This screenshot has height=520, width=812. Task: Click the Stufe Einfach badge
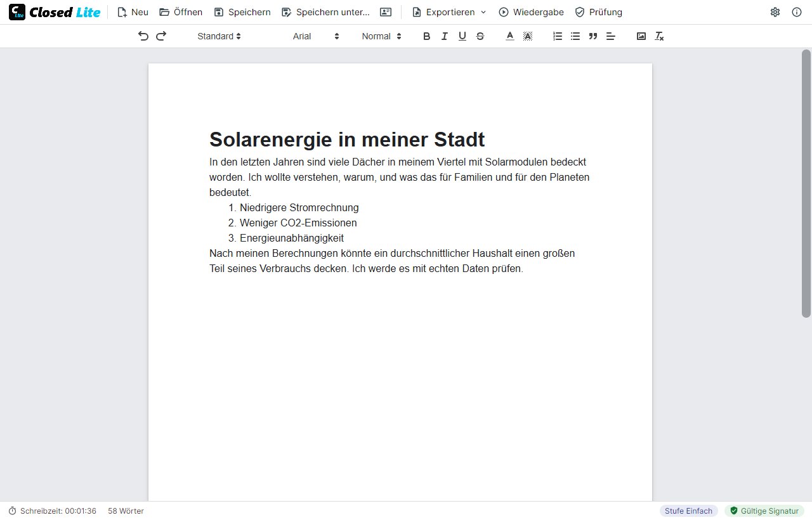(x=689, y=511)
